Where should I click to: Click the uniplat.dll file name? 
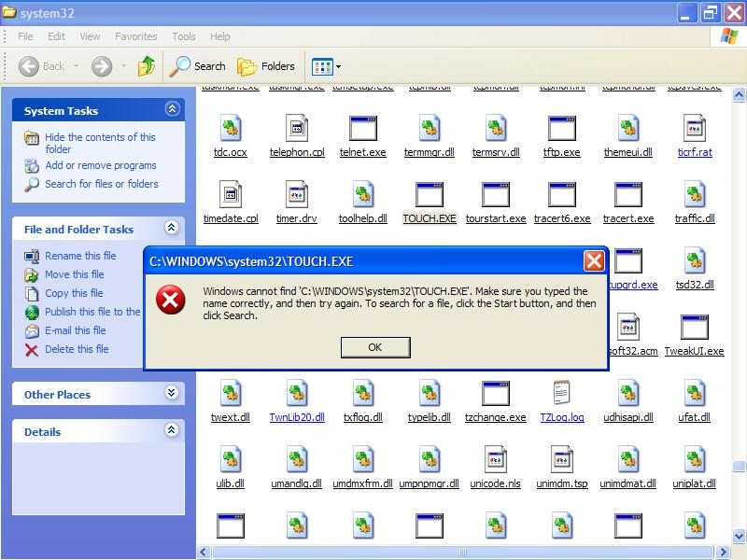[694, 483]
